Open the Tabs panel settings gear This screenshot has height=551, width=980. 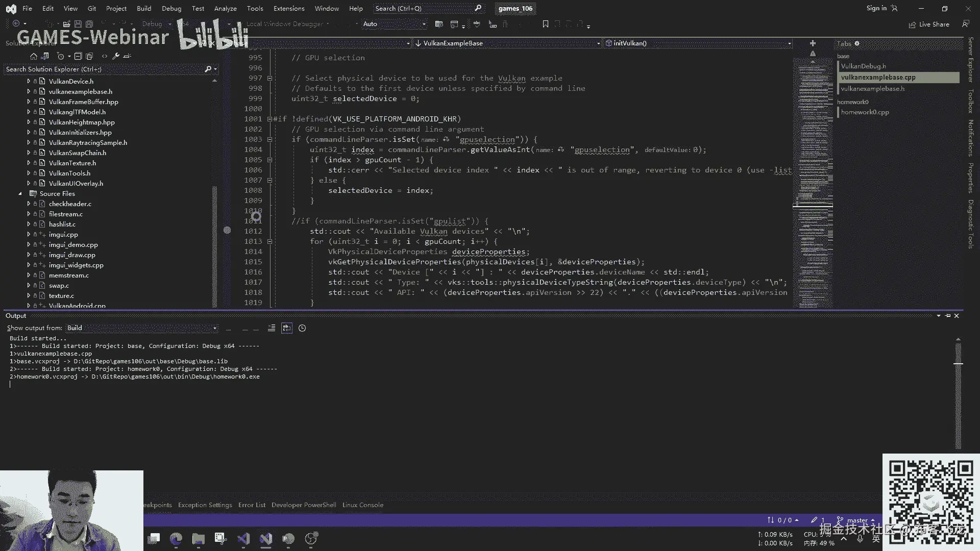[857, 43]
